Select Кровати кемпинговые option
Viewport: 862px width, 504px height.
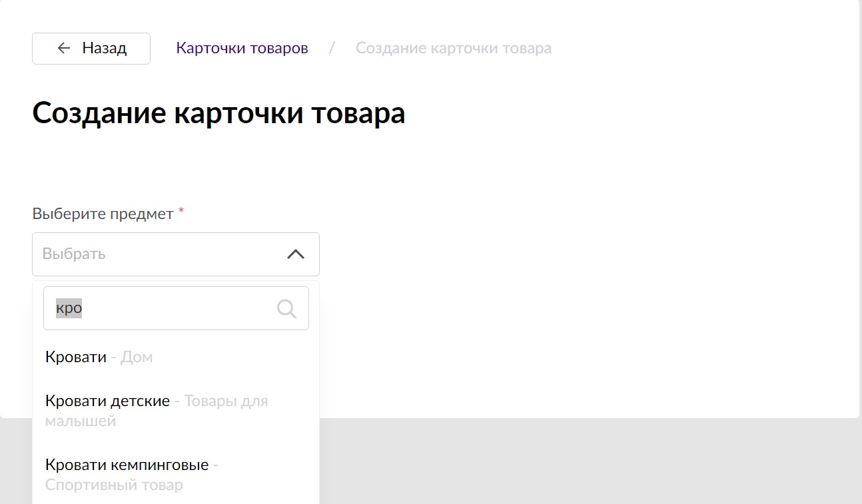[x=176, y=475]
